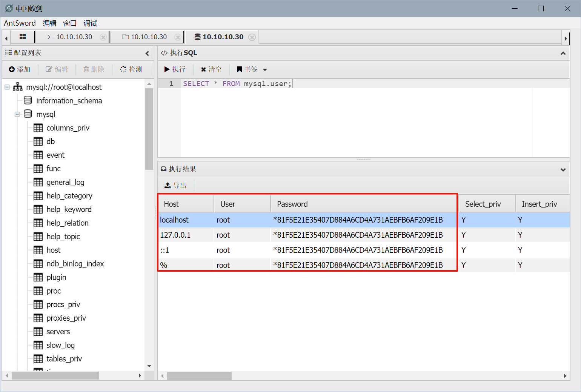Open the home grid tab icon
Viewport: 581px width, 392px height.
click(23, 37)
